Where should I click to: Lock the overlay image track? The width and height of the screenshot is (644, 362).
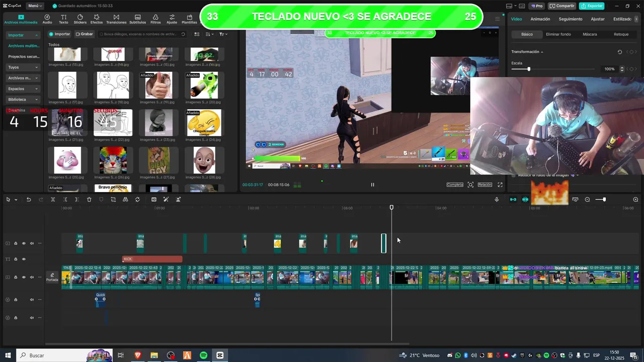pos(16,243)
